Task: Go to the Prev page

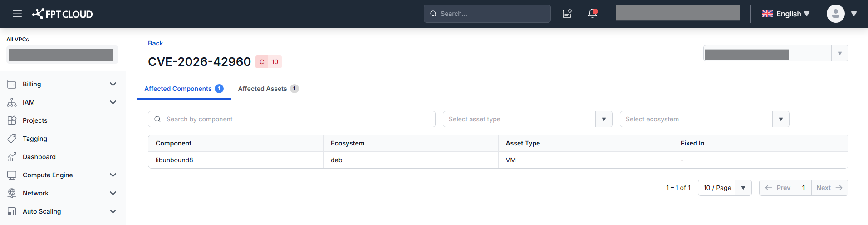Action: point(777,188)
